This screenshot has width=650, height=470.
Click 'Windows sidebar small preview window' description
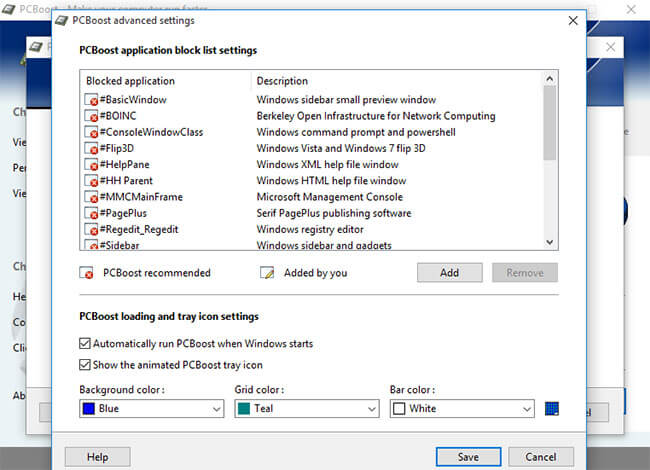coord(346,100)
